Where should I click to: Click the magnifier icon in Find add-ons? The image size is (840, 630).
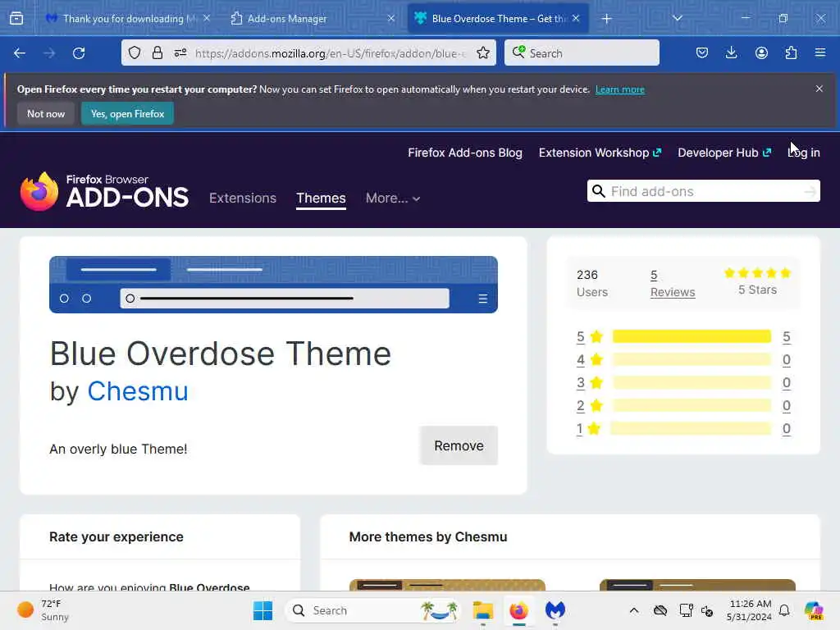(x=598, y=191)
